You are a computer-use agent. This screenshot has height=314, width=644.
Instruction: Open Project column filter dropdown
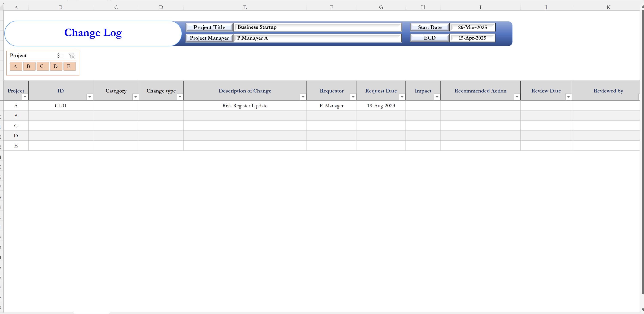click(x=25, y=97)
